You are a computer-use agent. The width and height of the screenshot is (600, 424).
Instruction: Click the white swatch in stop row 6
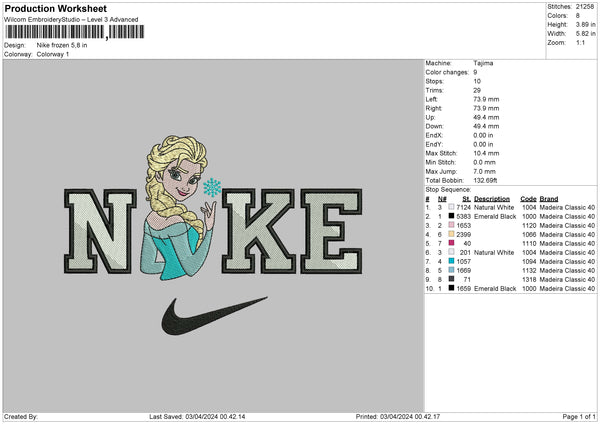[451, 252]
